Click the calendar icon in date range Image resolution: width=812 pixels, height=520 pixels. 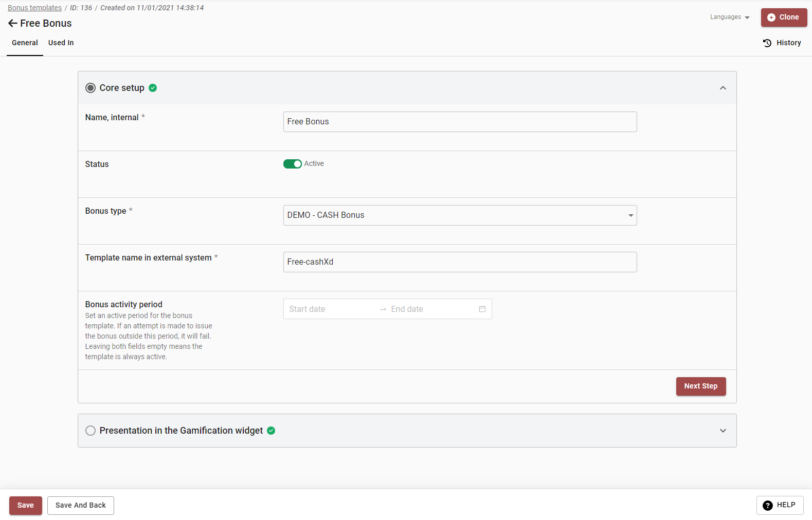pos(482,309)
